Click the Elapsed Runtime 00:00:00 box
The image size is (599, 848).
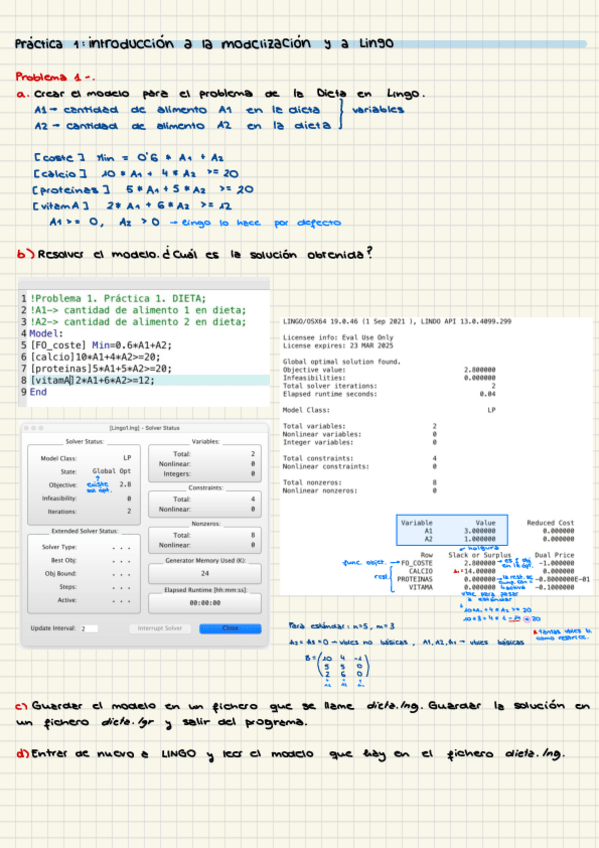[205, 602]
